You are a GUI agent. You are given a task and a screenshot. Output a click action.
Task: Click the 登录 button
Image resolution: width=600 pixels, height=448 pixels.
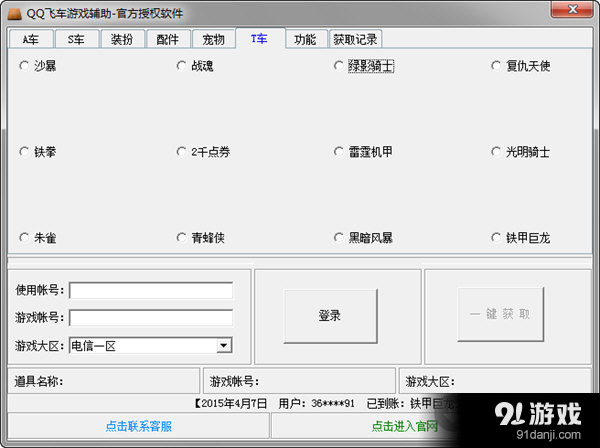[x=330, y=316]
